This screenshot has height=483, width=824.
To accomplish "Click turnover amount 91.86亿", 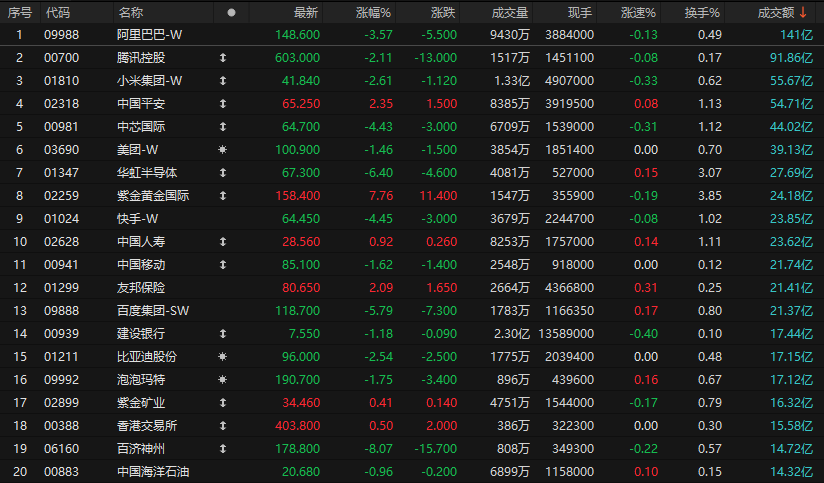I will [x=791, y=58].
